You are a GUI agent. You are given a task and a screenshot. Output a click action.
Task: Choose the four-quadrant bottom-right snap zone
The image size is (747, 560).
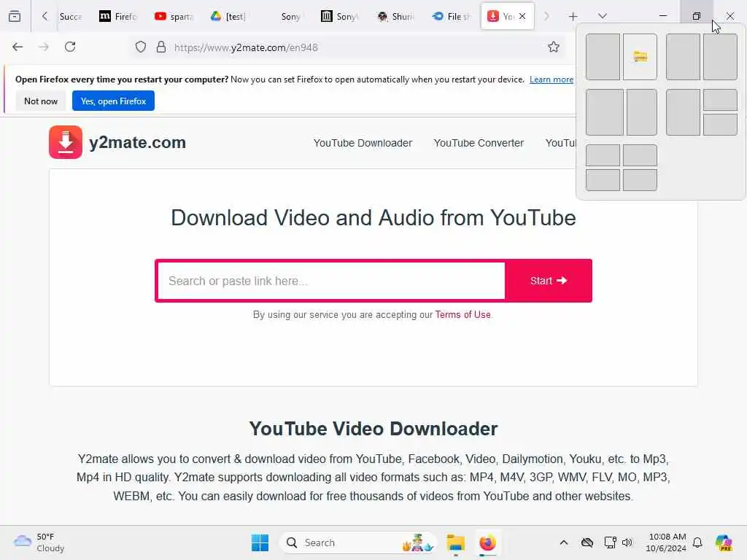pos(640,180)
